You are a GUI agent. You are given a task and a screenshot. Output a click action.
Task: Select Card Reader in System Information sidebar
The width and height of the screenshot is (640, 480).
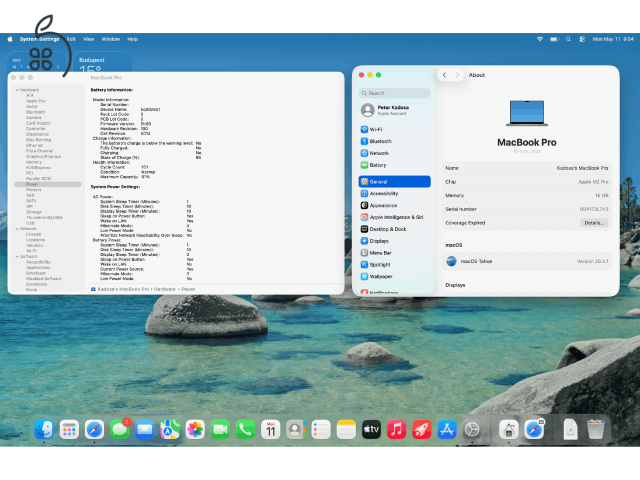pos(38,123)
